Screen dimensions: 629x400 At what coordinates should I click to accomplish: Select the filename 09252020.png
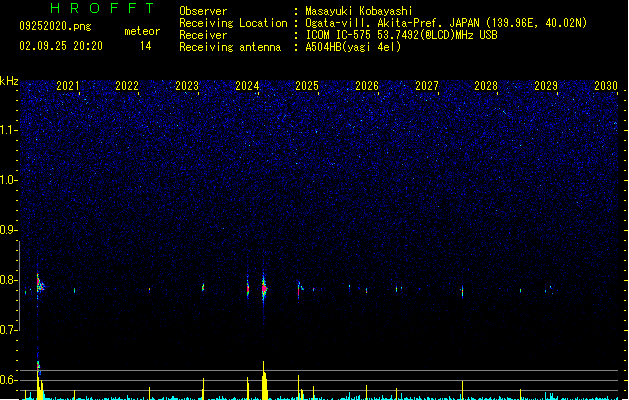pos(55,26)
